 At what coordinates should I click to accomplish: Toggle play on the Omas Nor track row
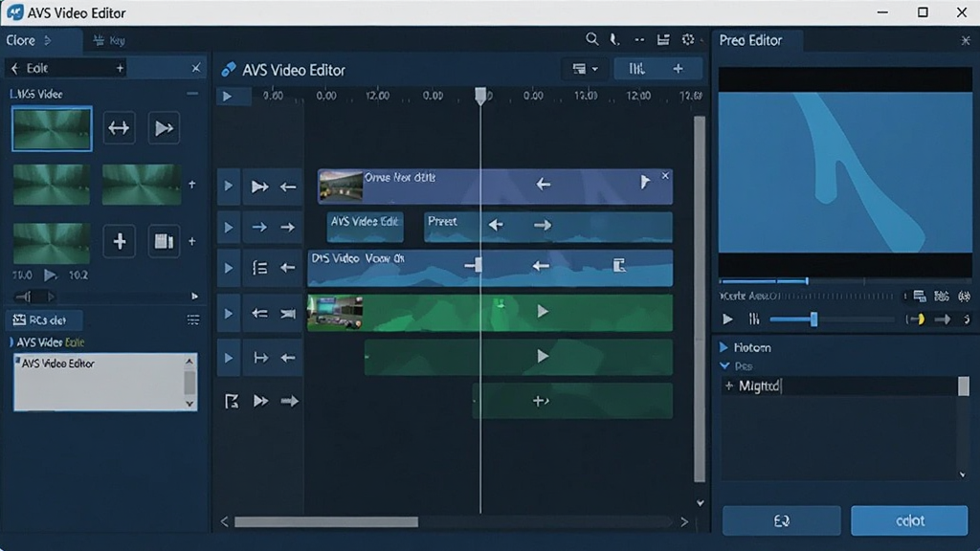[228, 187]
